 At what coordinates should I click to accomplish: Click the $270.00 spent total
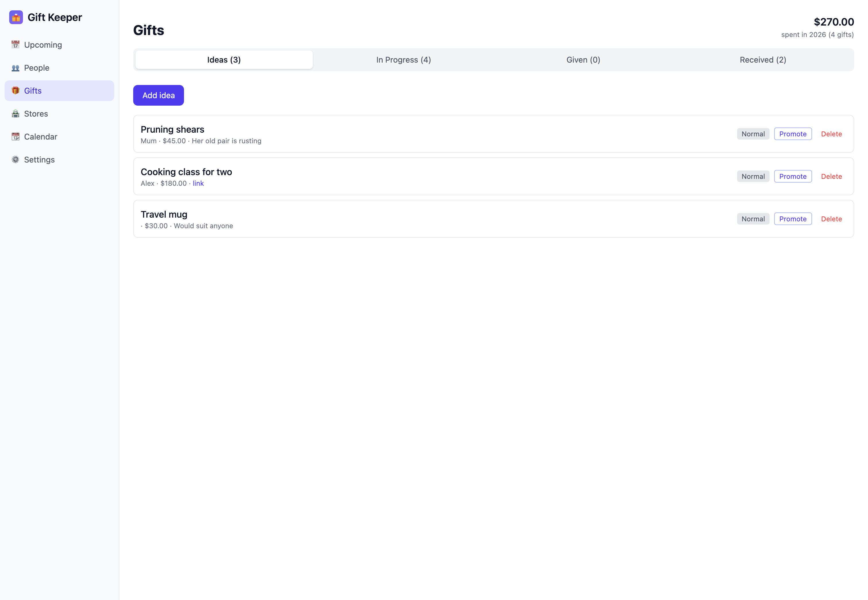[834, 22]
